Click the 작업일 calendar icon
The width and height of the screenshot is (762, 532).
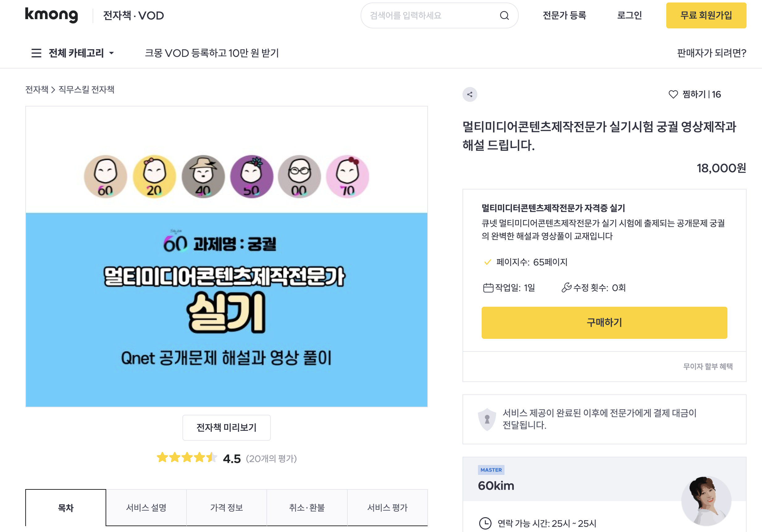488,288
